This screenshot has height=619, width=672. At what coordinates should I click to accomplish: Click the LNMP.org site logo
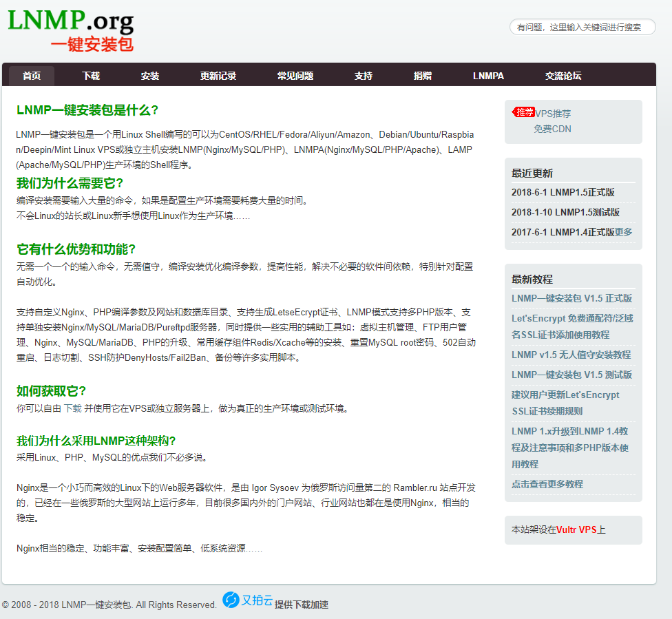point(71,30)
